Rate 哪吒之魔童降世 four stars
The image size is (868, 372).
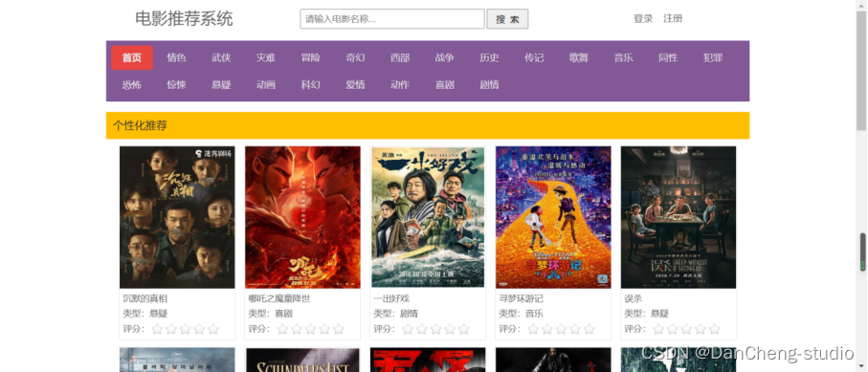coord(324,329)
